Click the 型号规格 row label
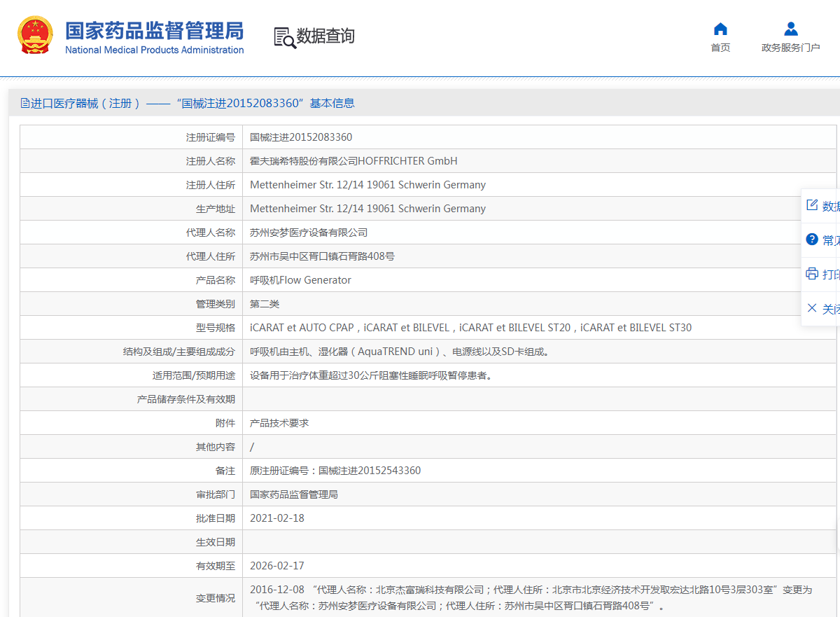The width and height of the screenshot is (840, 617). click(216, 328)
